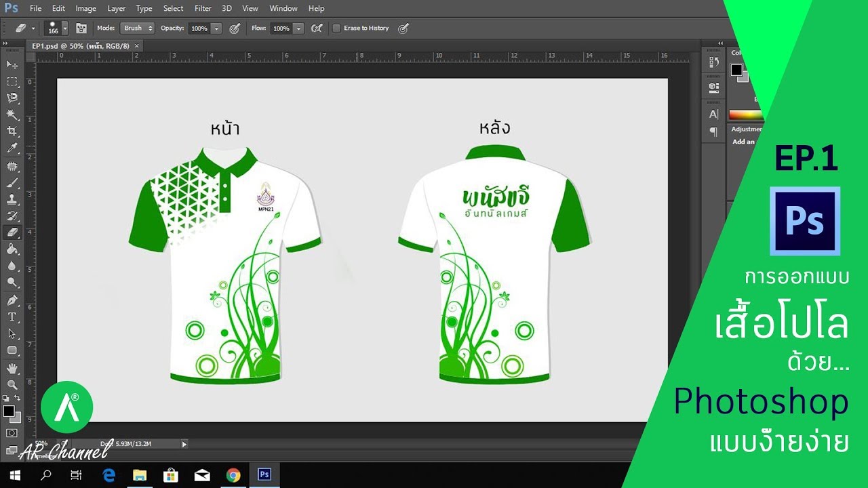Select the Rectangular Marquee tool
The height and width of the screenshot is (488, 868).
point(12,81)
